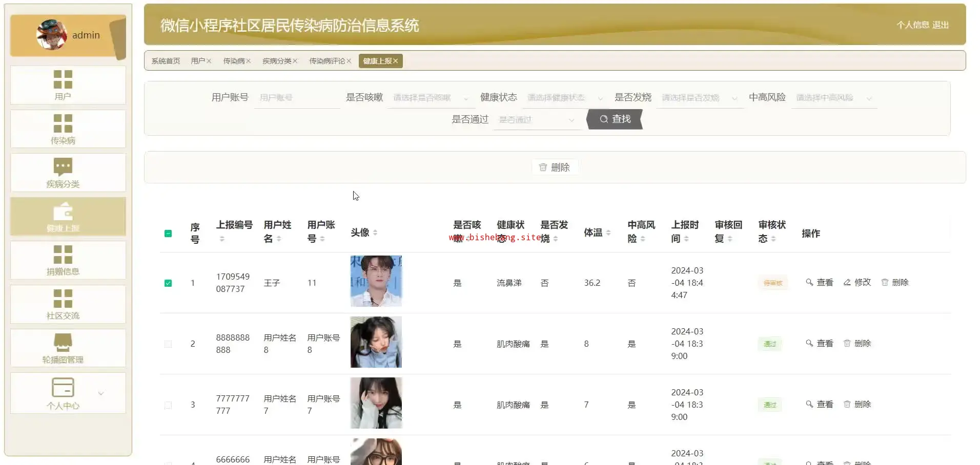Open the 社区交流 sidebar icon
This screenshot has height=465, width=980.
63,299
